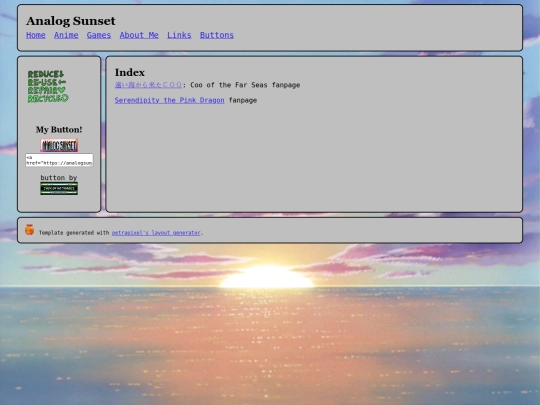Go to the Buttons page
The width and height of the screenshot is (540, 405).
tap(217, 35)
